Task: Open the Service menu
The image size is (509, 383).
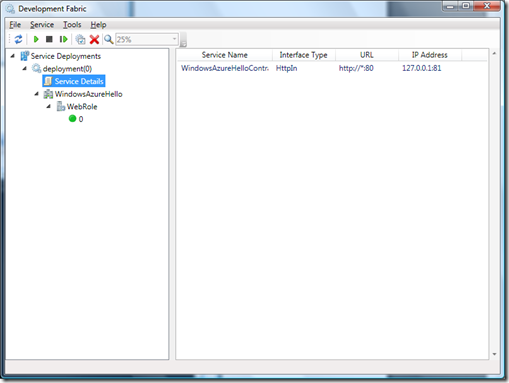Action: [42, 25]
